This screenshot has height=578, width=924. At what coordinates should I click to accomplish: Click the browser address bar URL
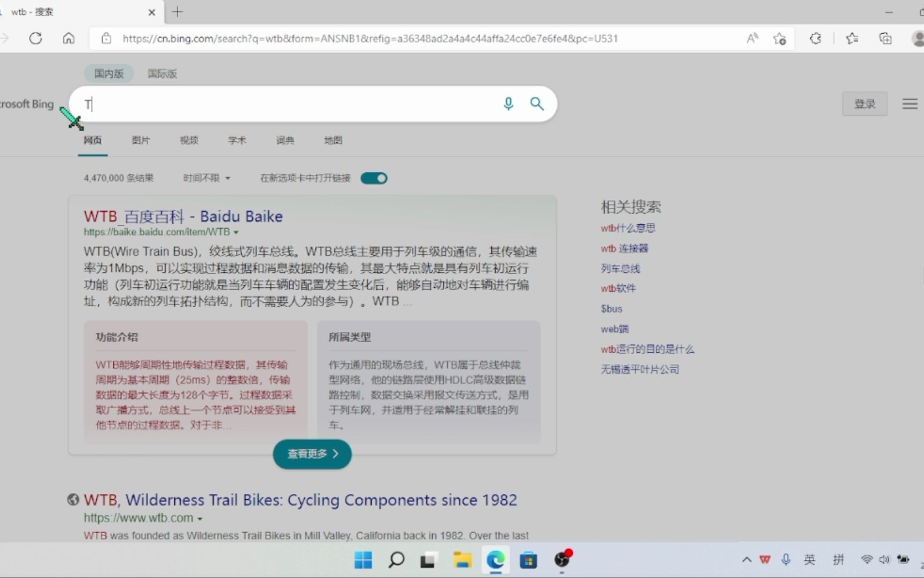370,39
